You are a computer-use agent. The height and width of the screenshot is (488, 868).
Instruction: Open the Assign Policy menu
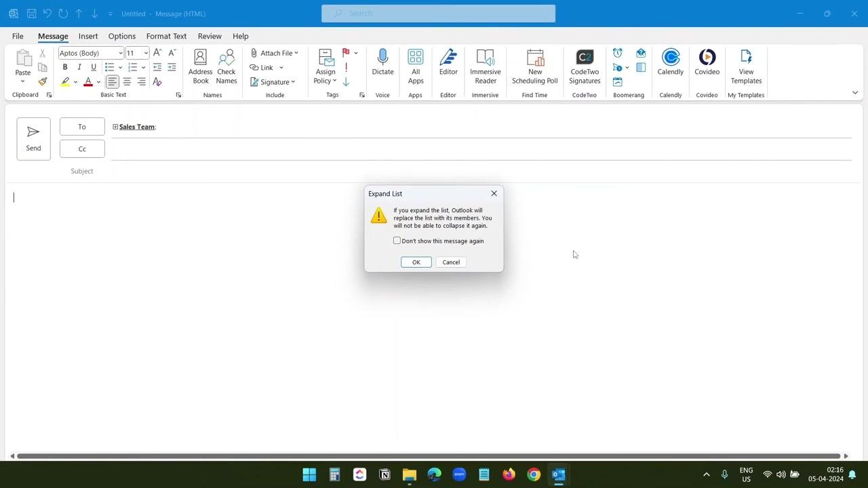pos(325,66)
